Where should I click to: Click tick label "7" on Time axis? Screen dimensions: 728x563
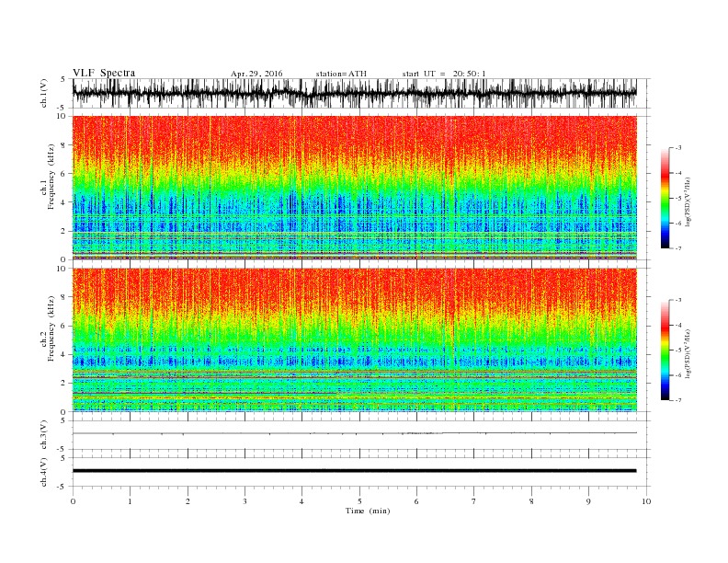pos(474,501)
